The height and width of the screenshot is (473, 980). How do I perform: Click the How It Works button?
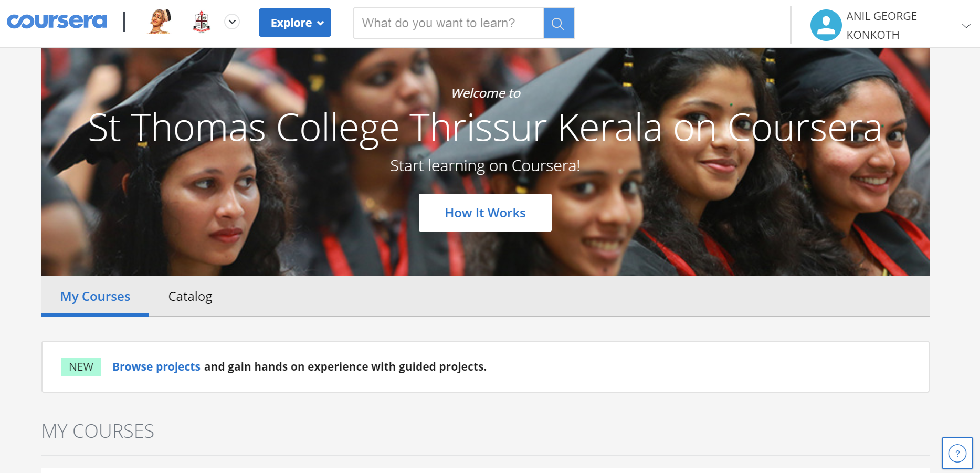point(485,213)
